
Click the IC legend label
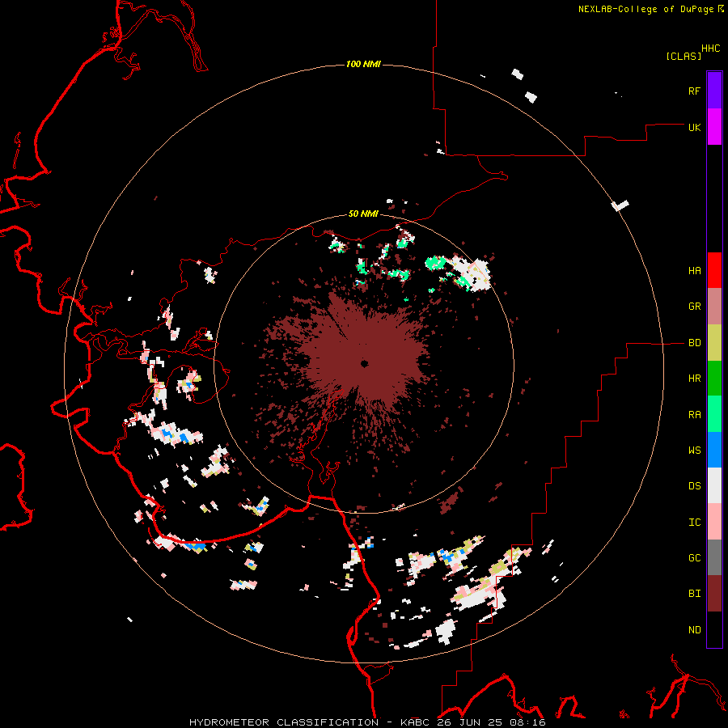(694, 523)
